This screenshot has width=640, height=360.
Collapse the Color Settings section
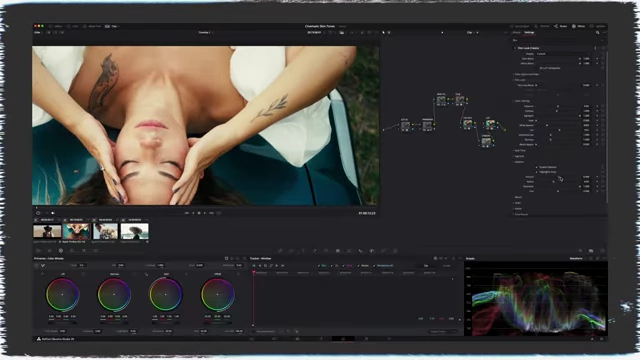pos(522,101)
